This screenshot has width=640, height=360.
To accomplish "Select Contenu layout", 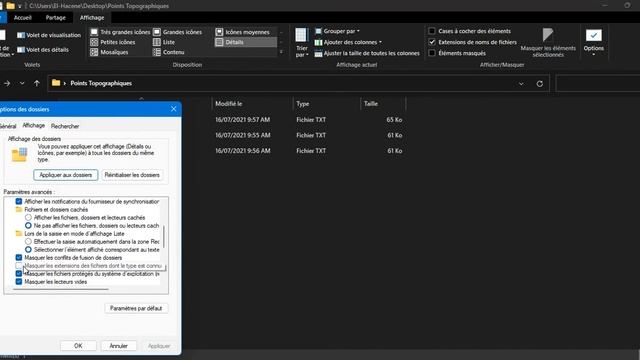I will pos(169,52).
